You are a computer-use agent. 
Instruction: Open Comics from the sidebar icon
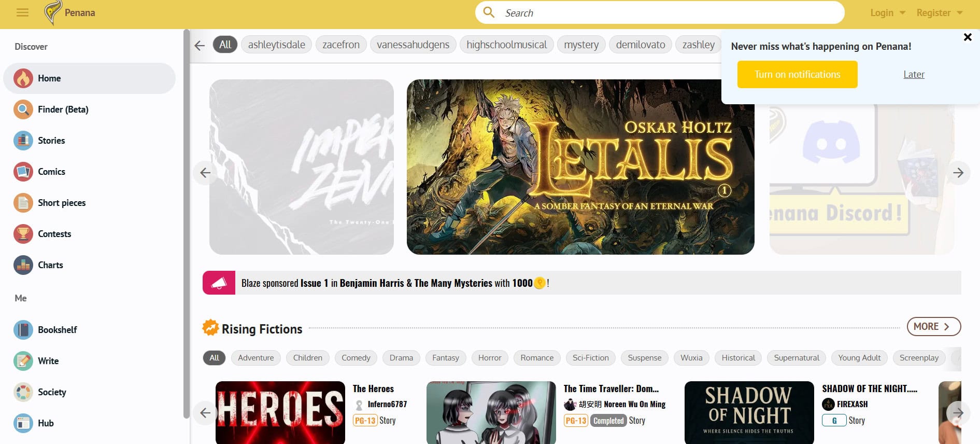click(23, 172)
